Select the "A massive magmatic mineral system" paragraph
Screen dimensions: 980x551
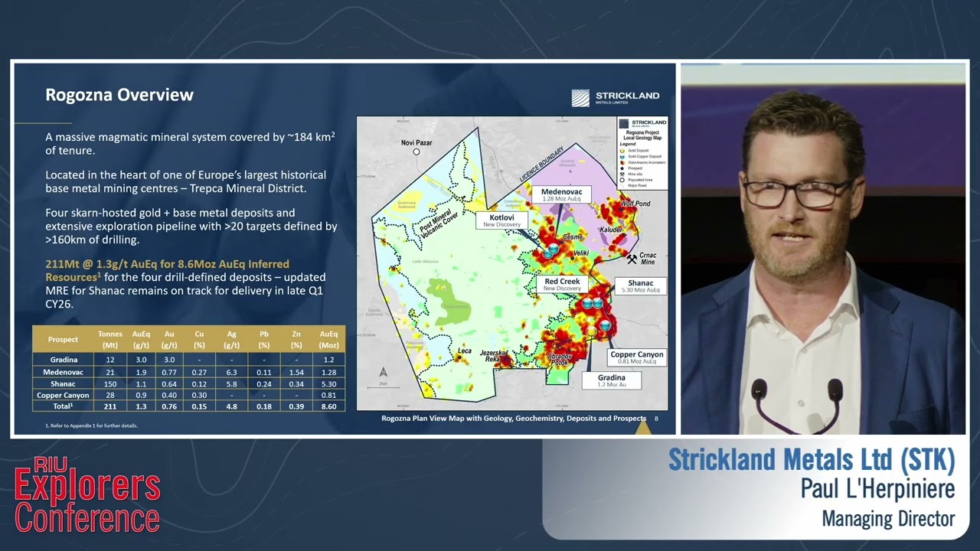tap(191, 143)
